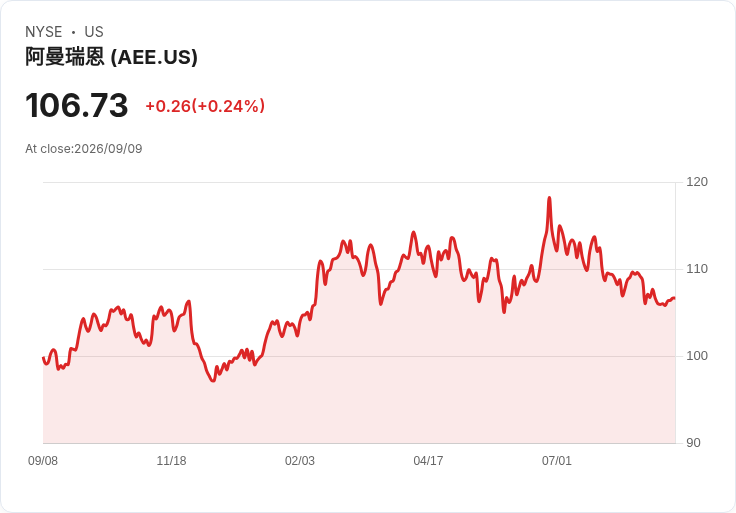This screenshot has width=736, height=513.
Task: Click the US market label
Action: (94, 32)
